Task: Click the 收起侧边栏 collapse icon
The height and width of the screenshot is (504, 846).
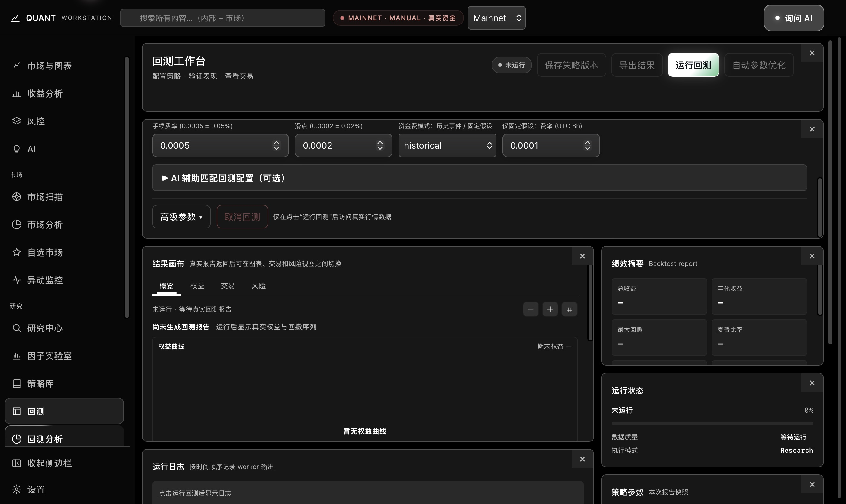Action: [16, 463]
